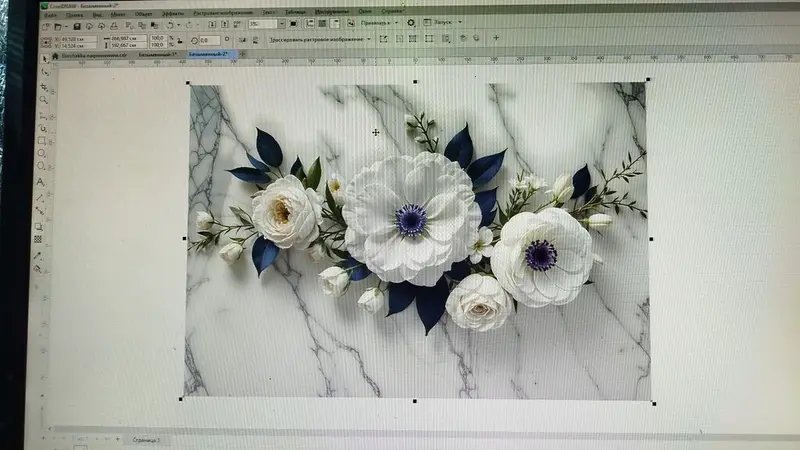Click the New document icon
800x450 pixels.
tap(45, 26)
